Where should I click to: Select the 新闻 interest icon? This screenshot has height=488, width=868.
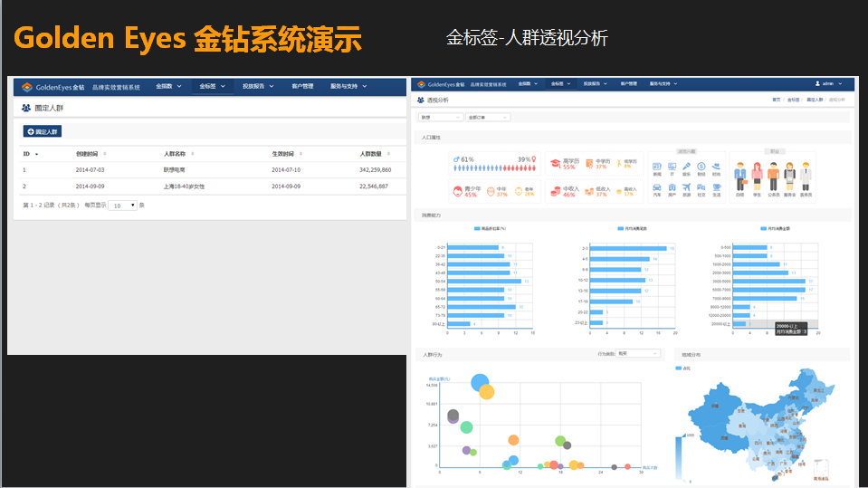[x=657, y=167]
